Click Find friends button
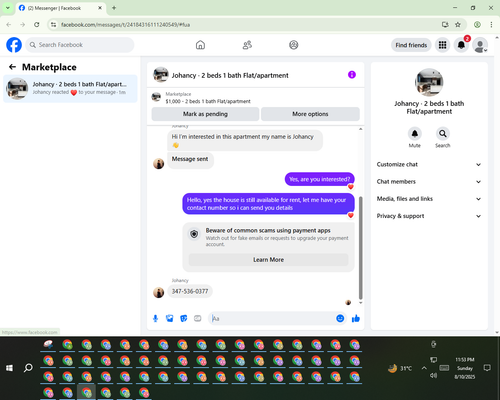The height and width of the screenshot is (400, 500). pos(411,45)
